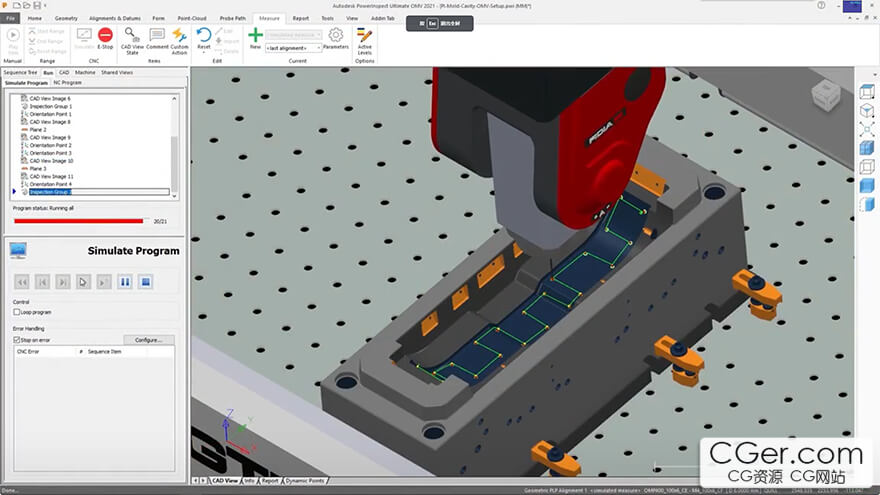Image resolution: width=880 pixels, height=495 pixels.
Task: Select the Orientation Point 1 list item
Action: tap(50, 114)
